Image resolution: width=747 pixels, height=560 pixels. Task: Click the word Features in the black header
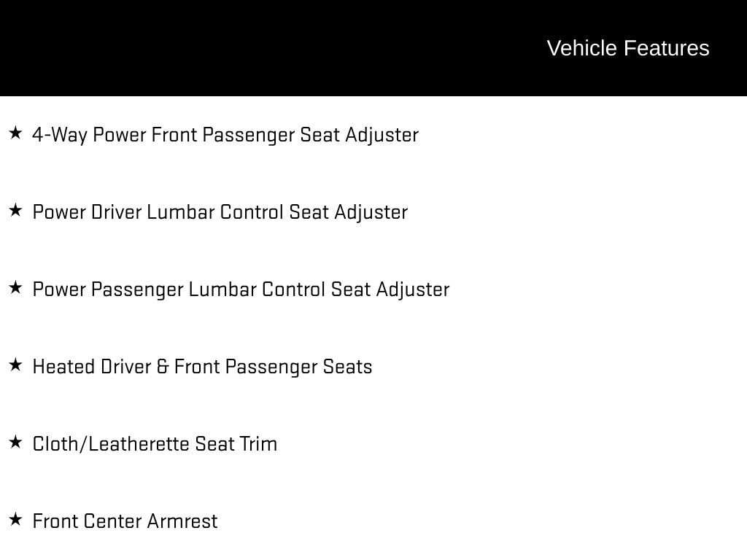(x=667, y=48)
